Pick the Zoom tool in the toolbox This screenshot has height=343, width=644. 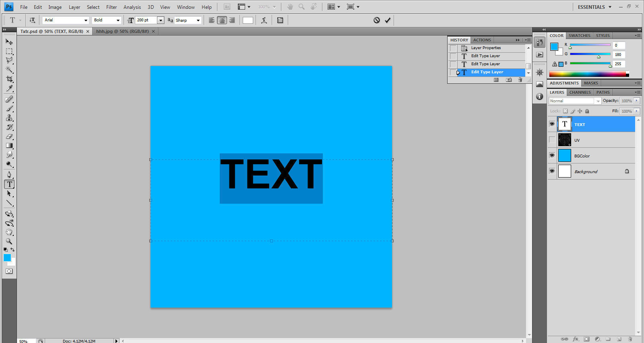point(9,242)
